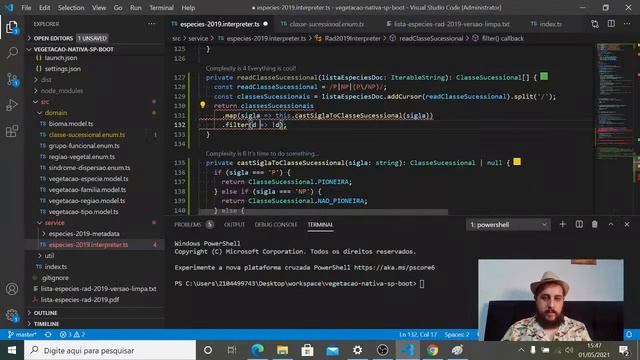This screenshot has width=640, height=360.
Task: Maximize the terminal panel with up chevron
Action: [x=611, y=224]
